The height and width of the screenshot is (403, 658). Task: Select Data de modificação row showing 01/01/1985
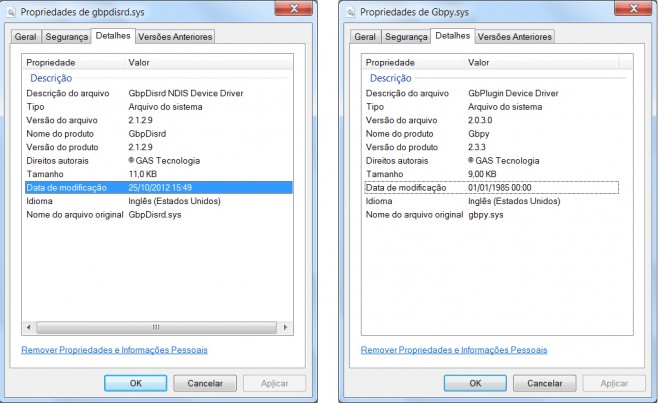coord(491,187)
